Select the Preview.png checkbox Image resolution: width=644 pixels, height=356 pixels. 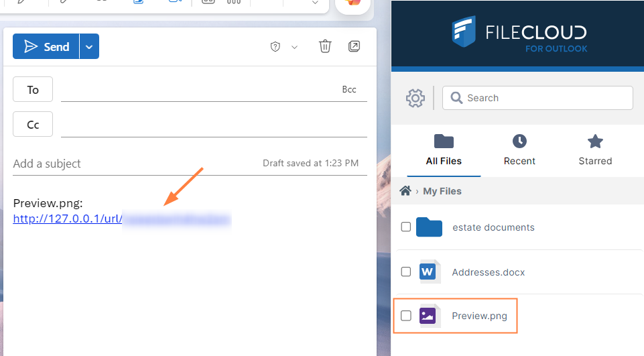(x=406, y=316)
